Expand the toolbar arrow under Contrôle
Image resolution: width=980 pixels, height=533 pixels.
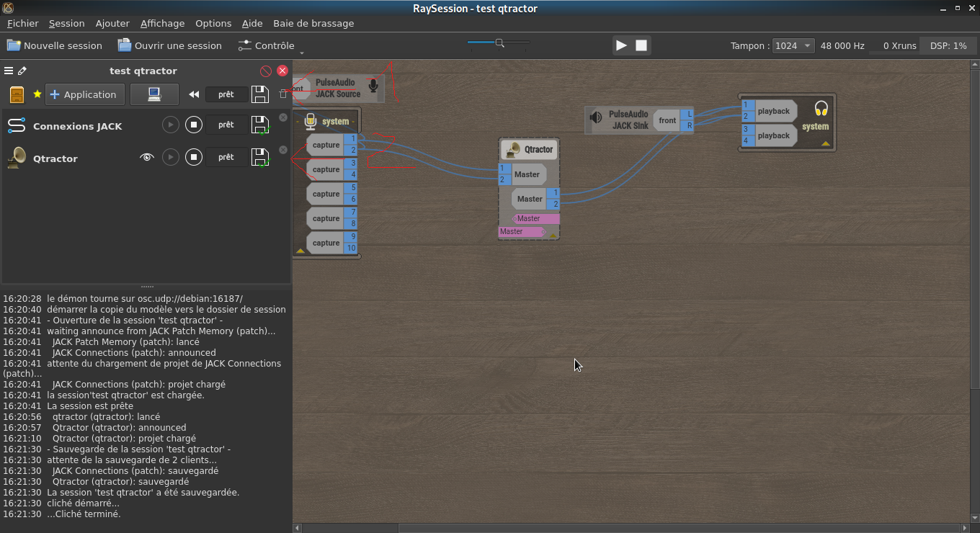pos(301,53)
